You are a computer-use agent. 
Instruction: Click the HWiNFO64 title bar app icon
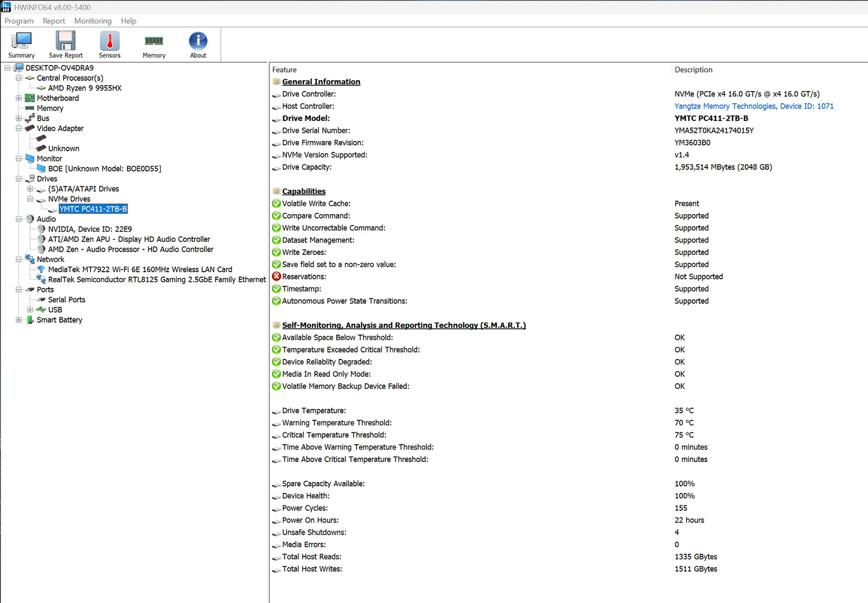(6, 7)
